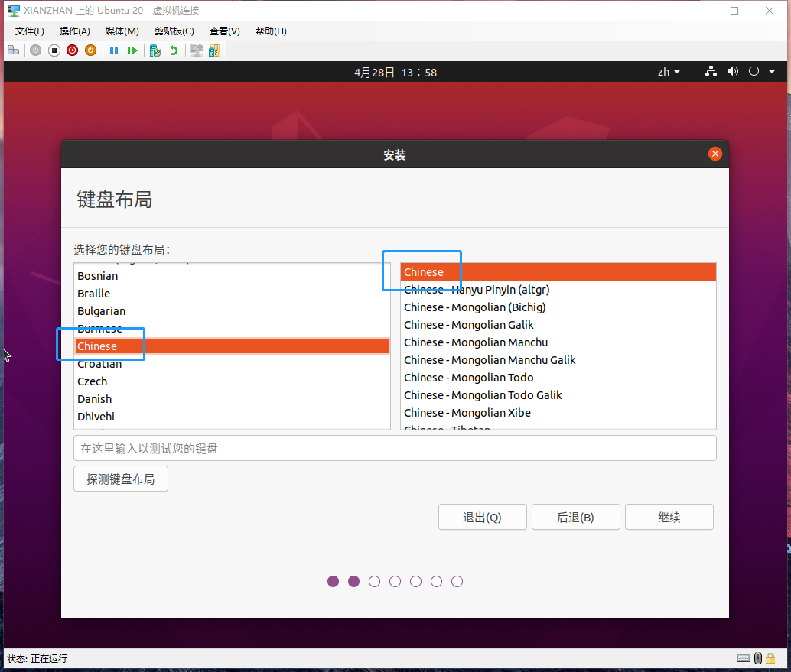The width and height of the screenshot is (791, 672).
Task: Click inside the keyboard test input field
Action: point(395,448)
